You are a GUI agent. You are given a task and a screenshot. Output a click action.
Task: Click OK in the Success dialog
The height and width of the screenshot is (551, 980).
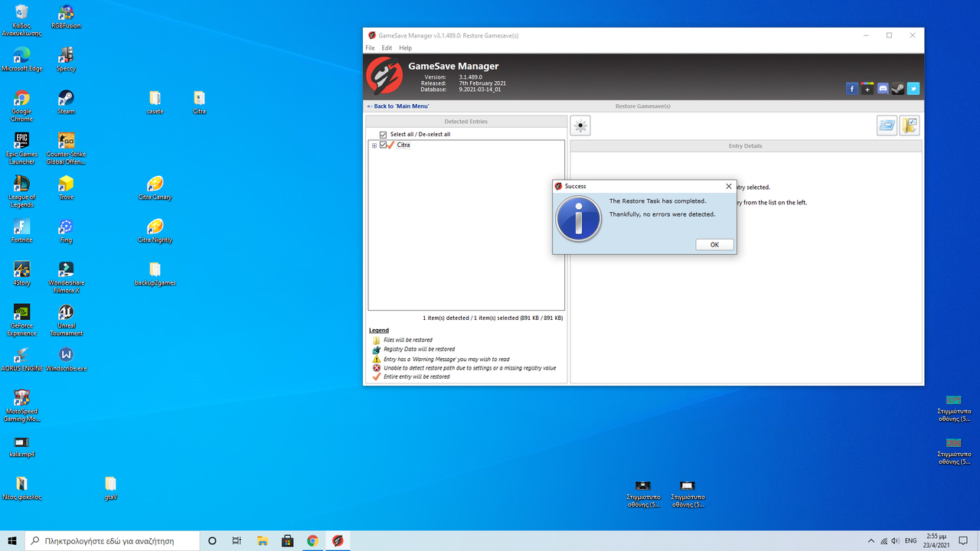coord(714,245)
